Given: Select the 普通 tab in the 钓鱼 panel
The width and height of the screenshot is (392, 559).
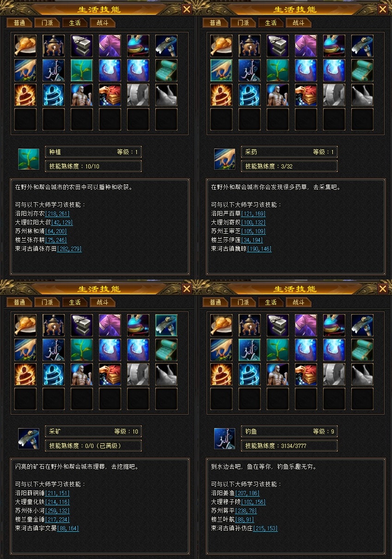Looking at the screenshot, I should pos(215,302).
